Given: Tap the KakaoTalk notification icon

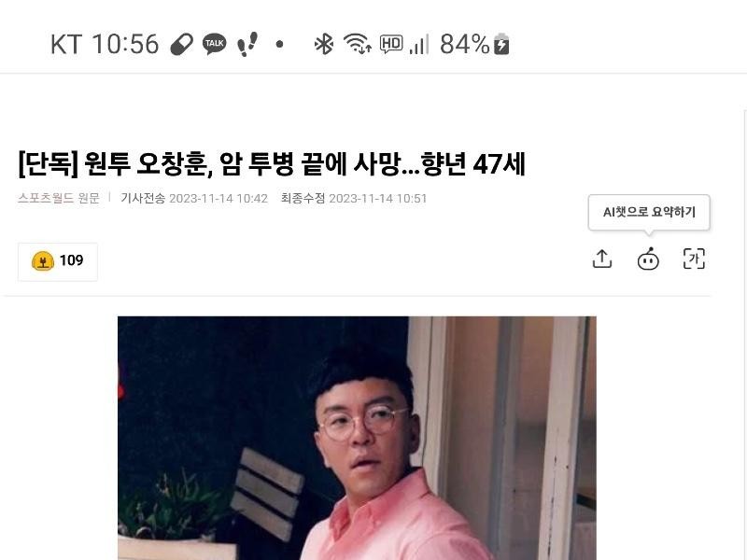Looking at the screenshot, I should [214, 44].
